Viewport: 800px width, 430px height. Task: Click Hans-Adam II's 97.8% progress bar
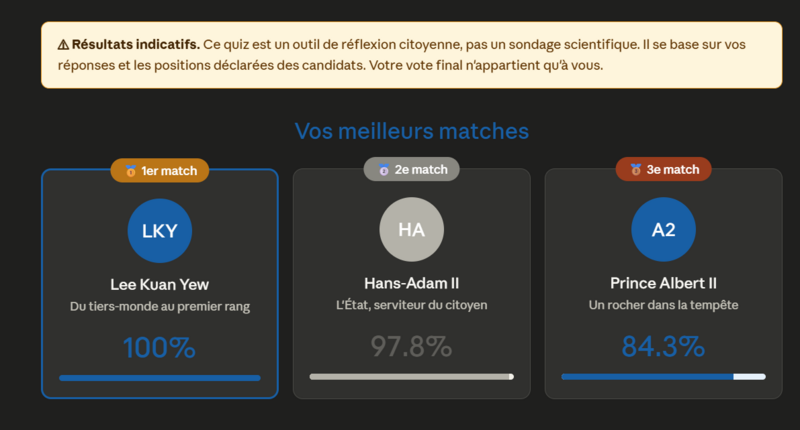(411, 377)
